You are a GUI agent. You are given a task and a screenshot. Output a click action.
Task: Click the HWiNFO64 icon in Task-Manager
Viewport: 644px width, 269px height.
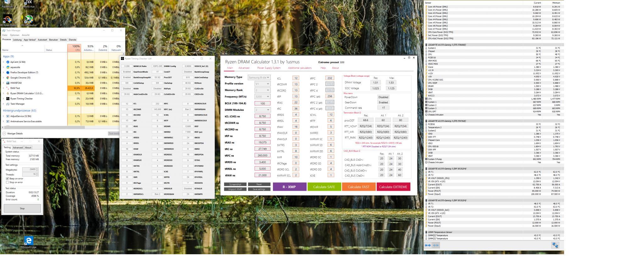[8, 83]
